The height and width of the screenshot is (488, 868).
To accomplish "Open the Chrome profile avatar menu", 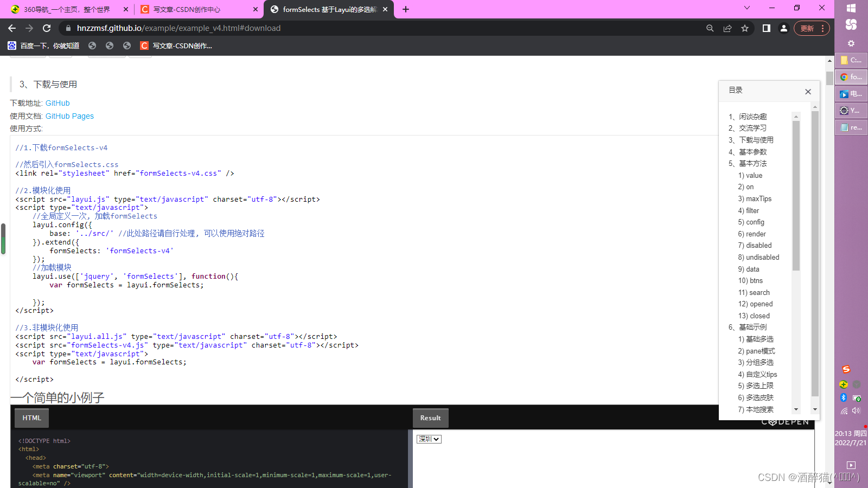I will (x=783, y=28).
